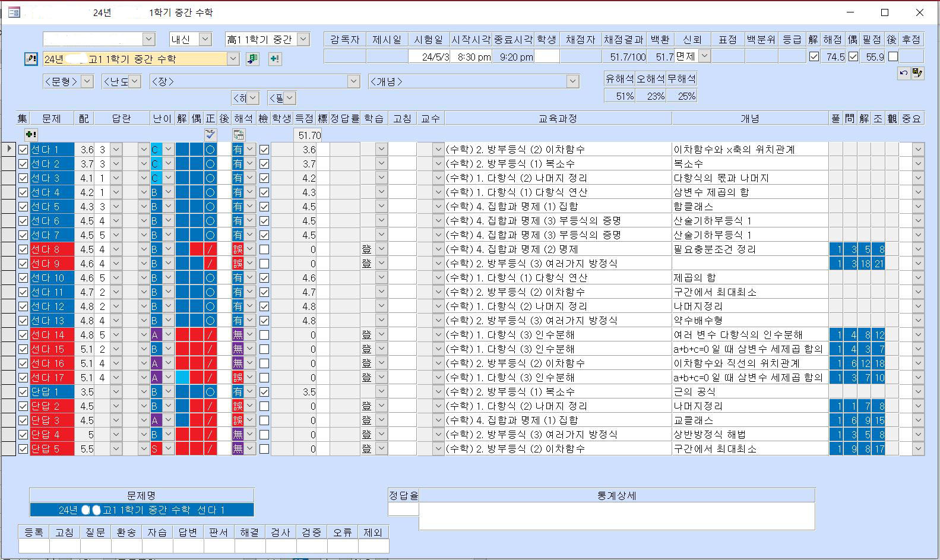Image resolution: width=940 pixels, height=560 pixels.
Task: Click the 교육과정 column header
Action: (558, 119)
